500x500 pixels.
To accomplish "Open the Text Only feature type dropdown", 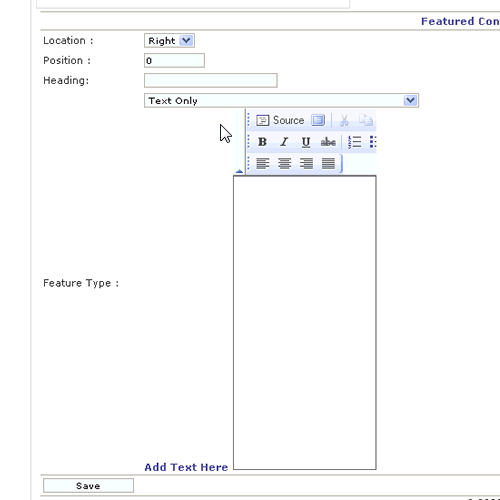I will 281,100.
